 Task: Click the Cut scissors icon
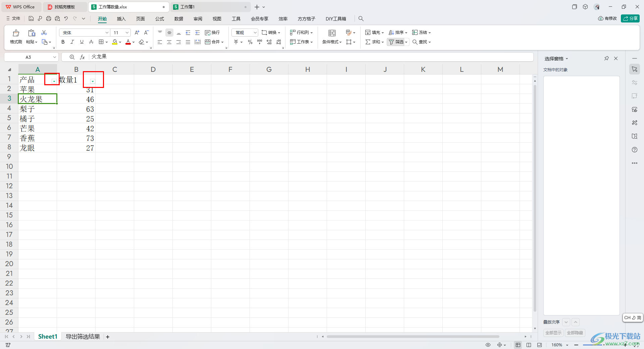click(44, 33)
